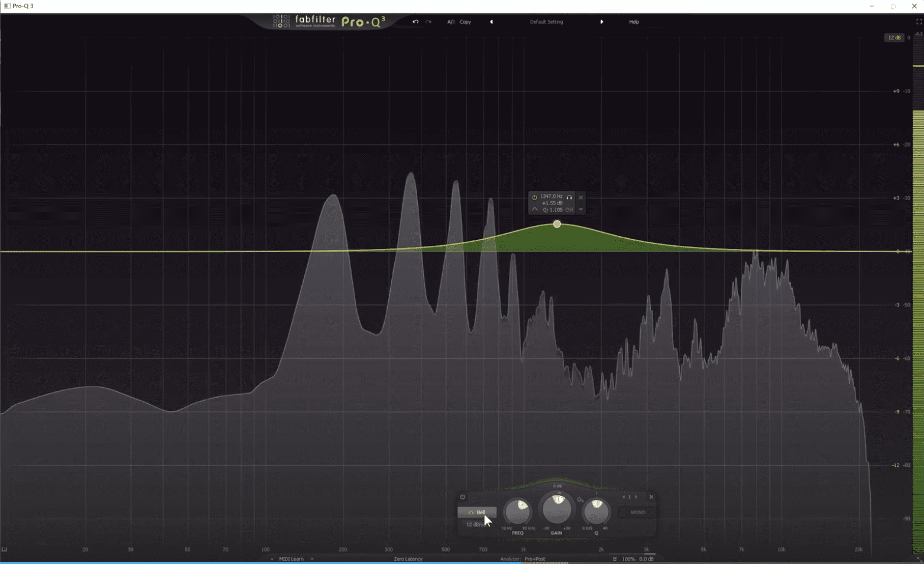Click the MIDI Learn button
This screenshot has height=564, width=924.
point(291,559)
